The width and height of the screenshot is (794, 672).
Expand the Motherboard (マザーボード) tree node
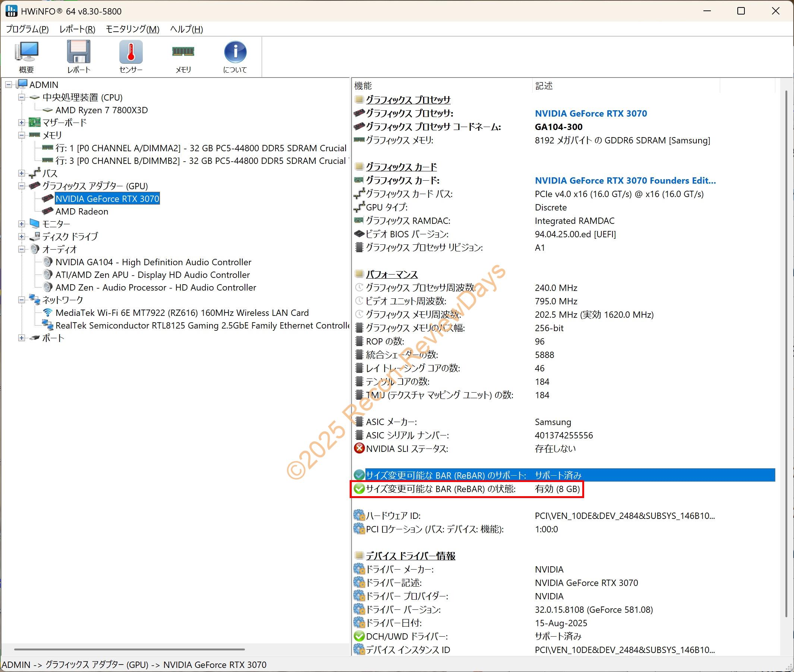22,123
